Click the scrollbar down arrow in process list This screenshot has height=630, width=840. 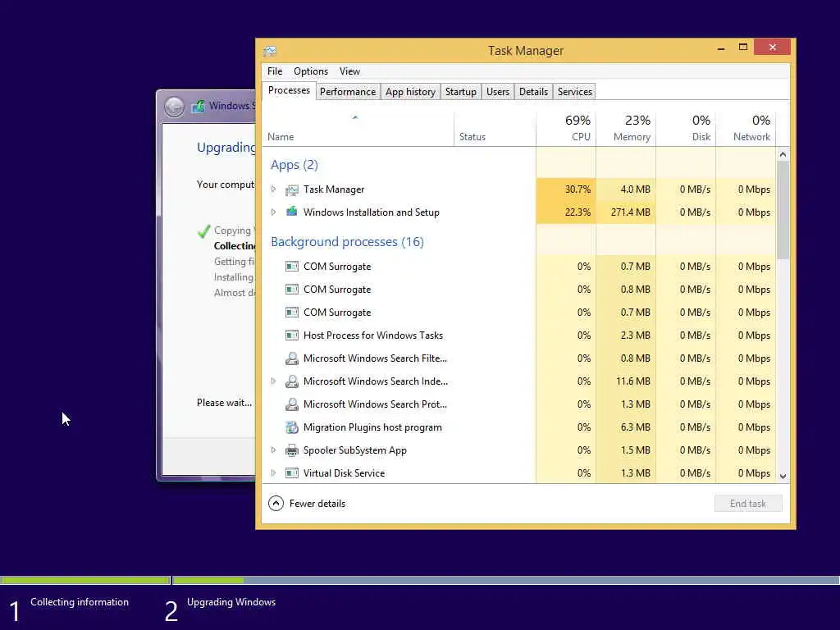[x=783, y=476]
